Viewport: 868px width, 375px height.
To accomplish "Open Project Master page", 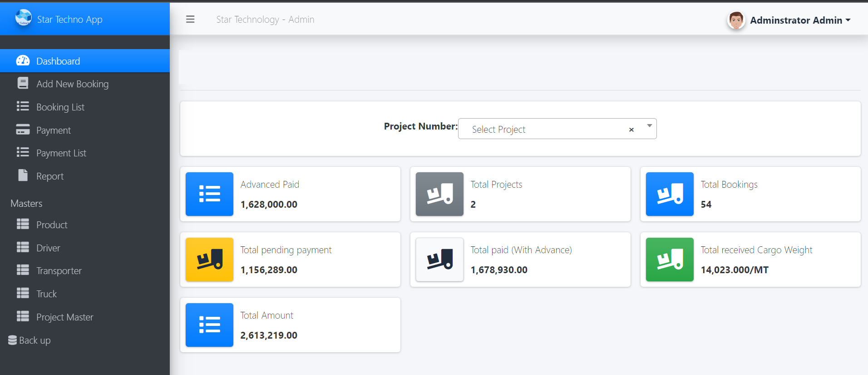I will coord(85,317).
